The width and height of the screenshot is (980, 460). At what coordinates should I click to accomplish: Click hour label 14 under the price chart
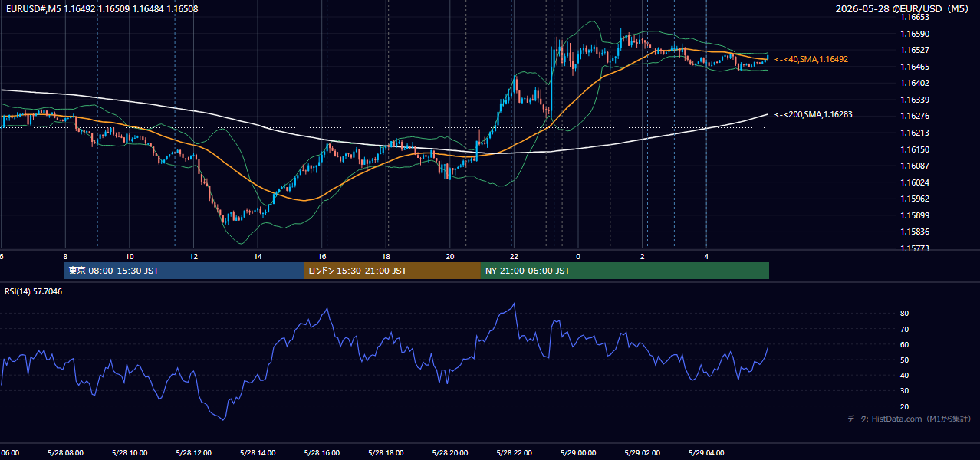tap(258, 256)
